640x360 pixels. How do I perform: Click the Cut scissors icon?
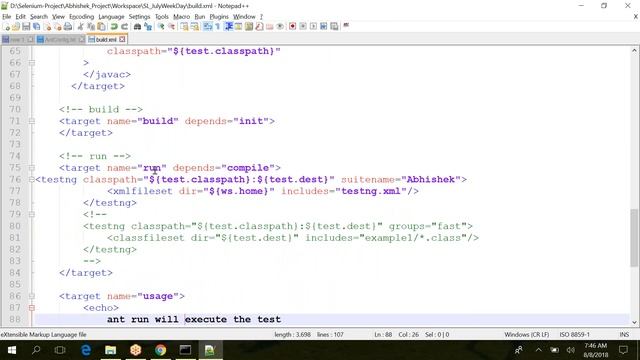click(x=80, y=26)
